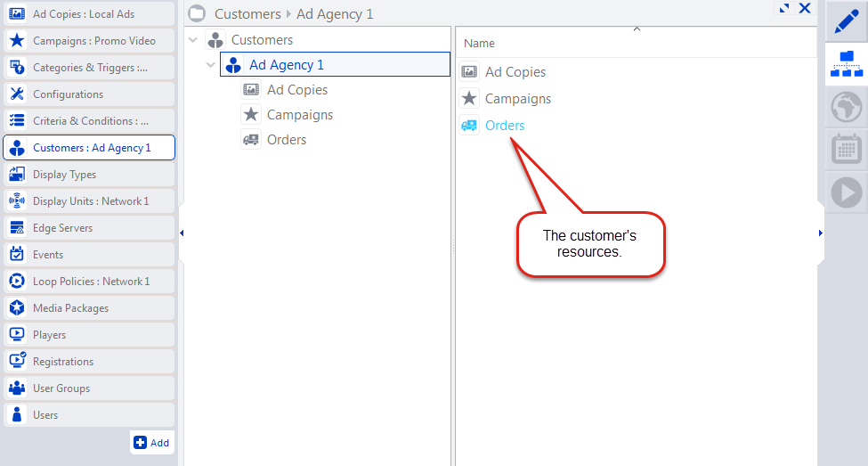
Task: Collapse left sidebar with the arrow handle
Action: click(x=182, y=233)
